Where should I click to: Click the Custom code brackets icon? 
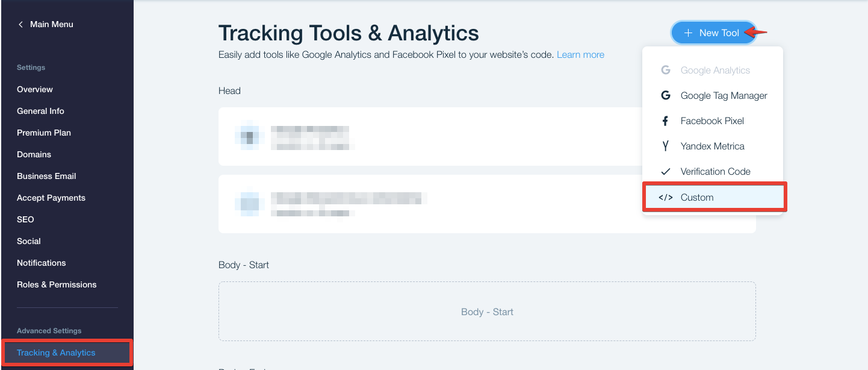[x=665, y=197]
